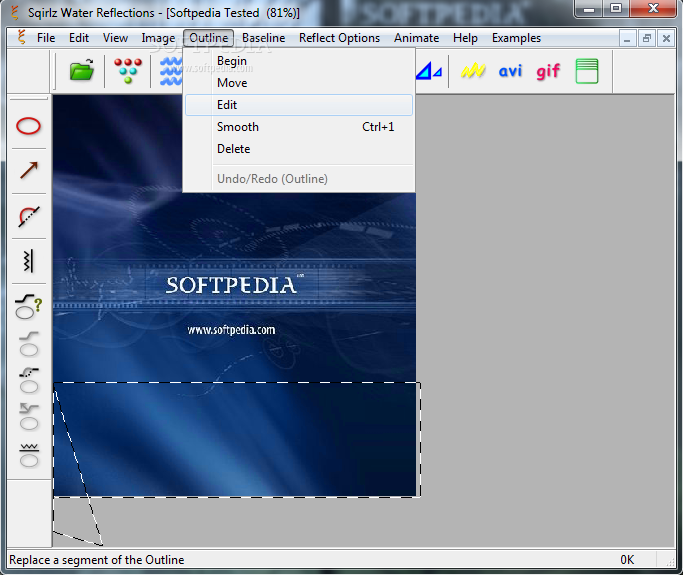Click the 0K status bar value

pyautogui.click(x=627, y=560)
